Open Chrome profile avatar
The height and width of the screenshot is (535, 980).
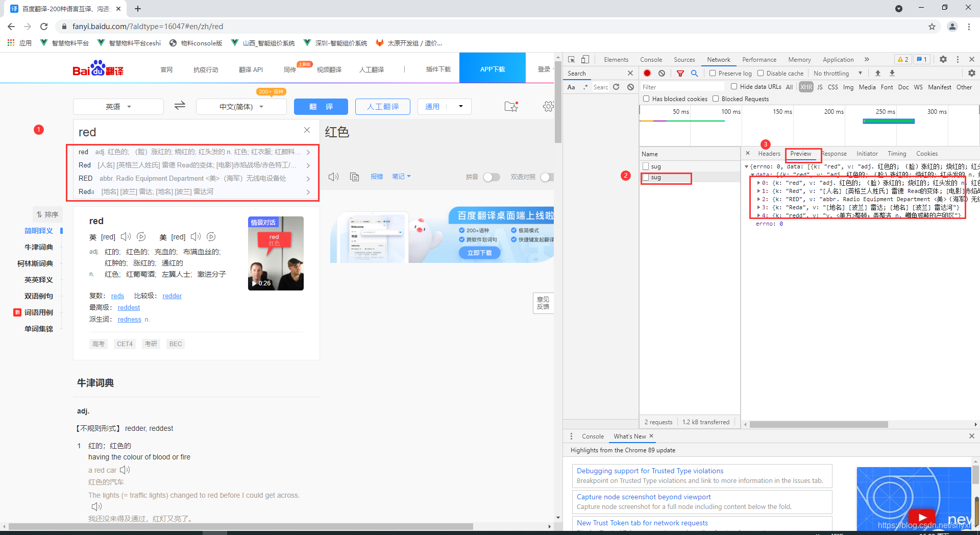[x=952, y=27]
